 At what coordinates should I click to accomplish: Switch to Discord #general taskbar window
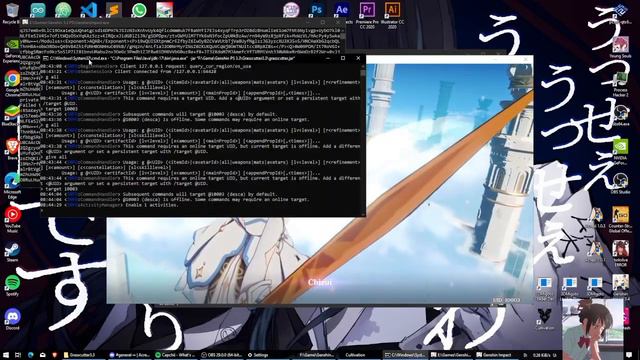click(131, 355)
